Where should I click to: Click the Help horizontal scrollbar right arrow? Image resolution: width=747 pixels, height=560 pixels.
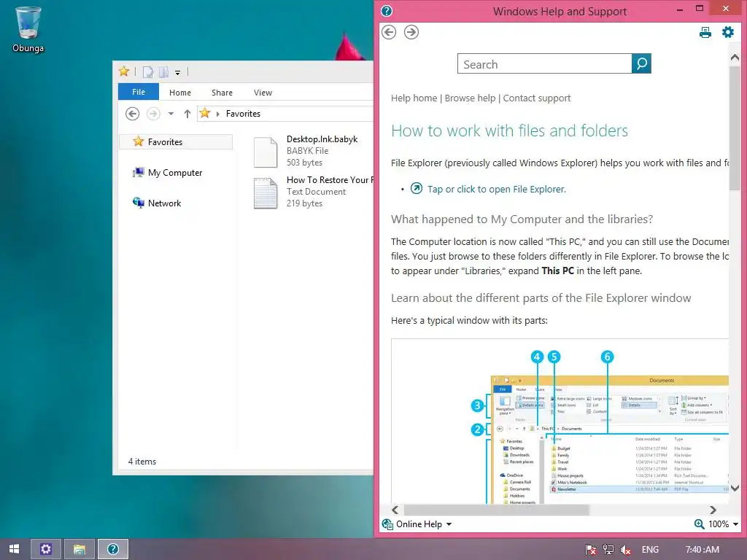[713, 510]
